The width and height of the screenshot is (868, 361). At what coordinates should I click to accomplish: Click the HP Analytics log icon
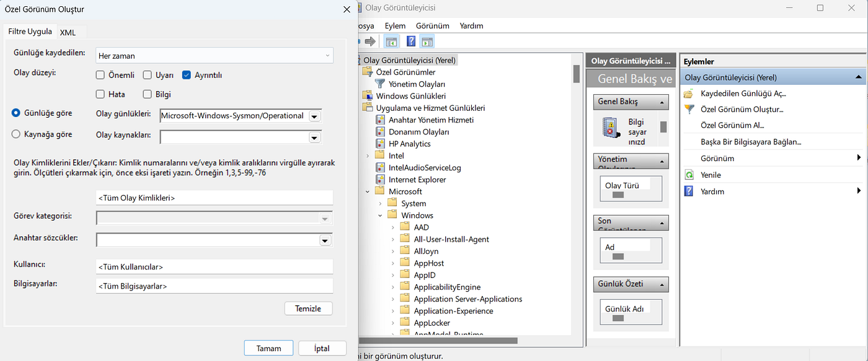click(x=380, y=144)
